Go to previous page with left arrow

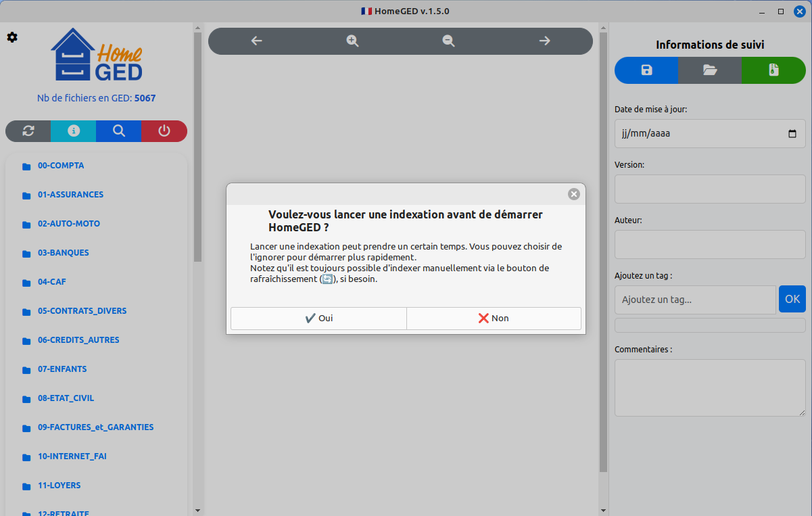[x=256, y=41]
